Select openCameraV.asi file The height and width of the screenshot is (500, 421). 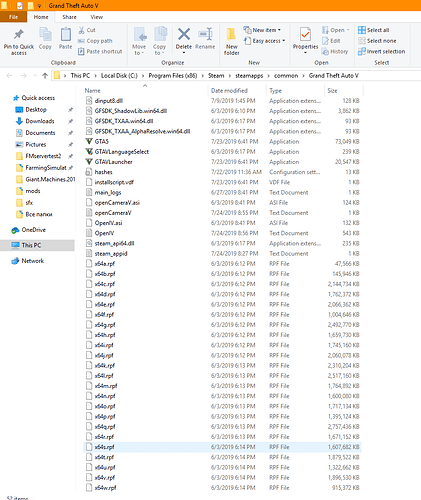(222, 202)
